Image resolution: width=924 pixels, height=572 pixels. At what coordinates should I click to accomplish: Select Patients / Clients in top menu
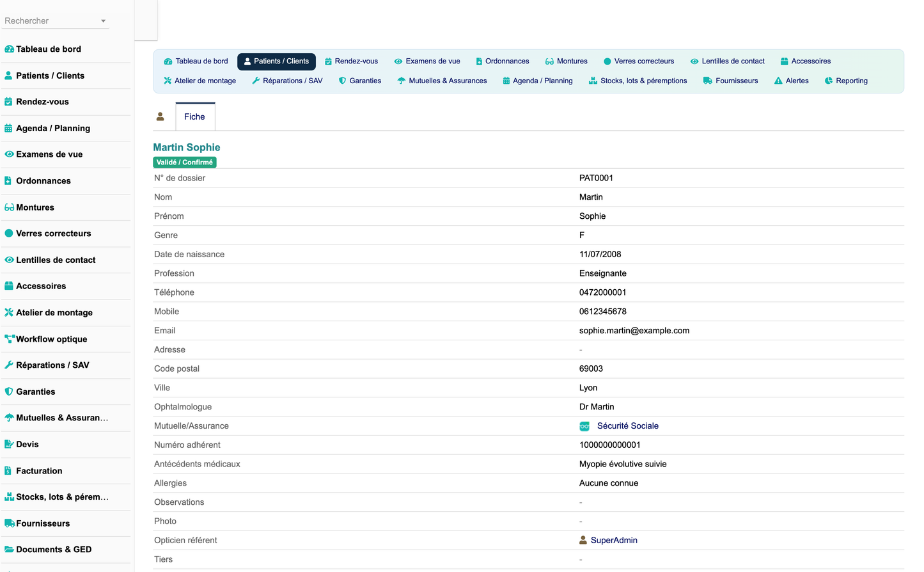276,61
